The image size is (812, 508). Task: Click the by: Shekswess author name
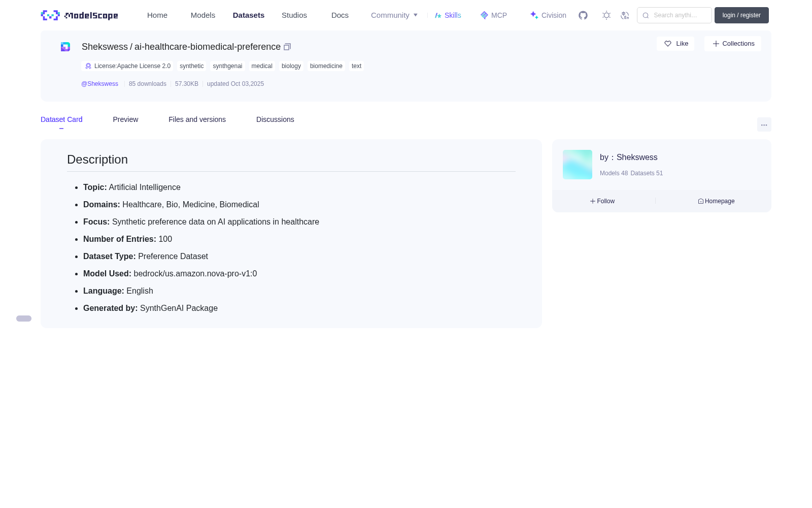[629, 157]
